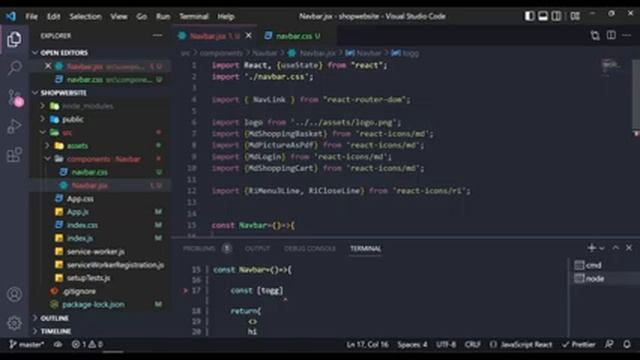
Task: Open Source Control view in activity bar
Action: click(x=14, y=98)
